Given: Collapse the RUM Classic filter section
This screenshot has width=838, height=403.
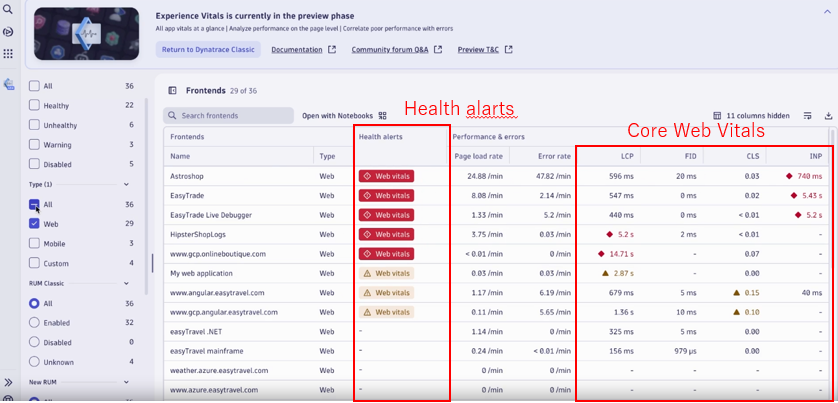Looking at the screenshot, I should [x=126, y=283].
